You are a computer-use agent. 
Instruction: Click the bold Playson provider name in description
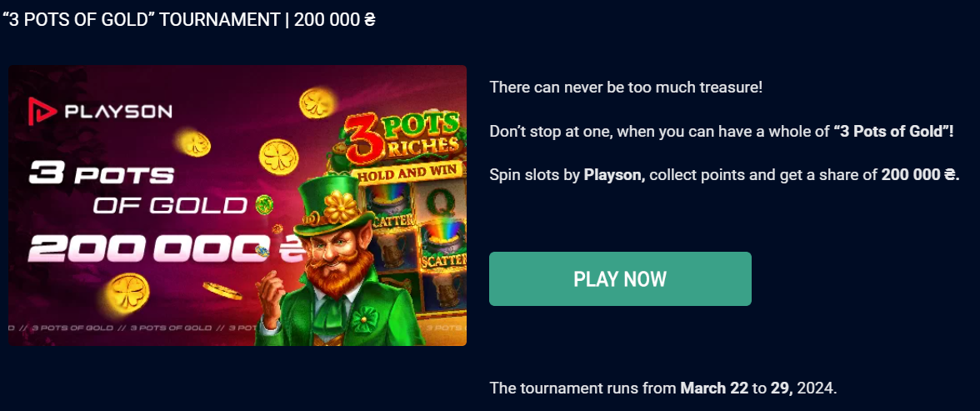coord(614,175)
